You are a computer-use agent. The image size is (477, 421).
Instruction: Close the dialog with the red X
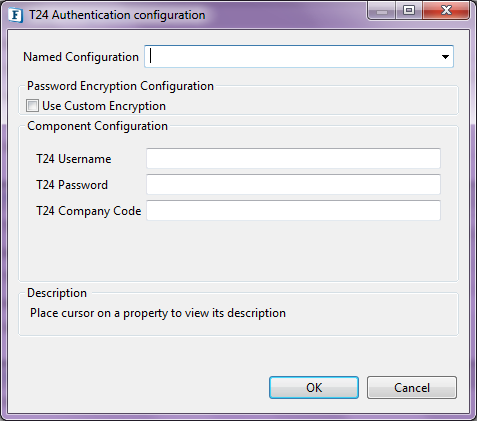click(446, 11)
